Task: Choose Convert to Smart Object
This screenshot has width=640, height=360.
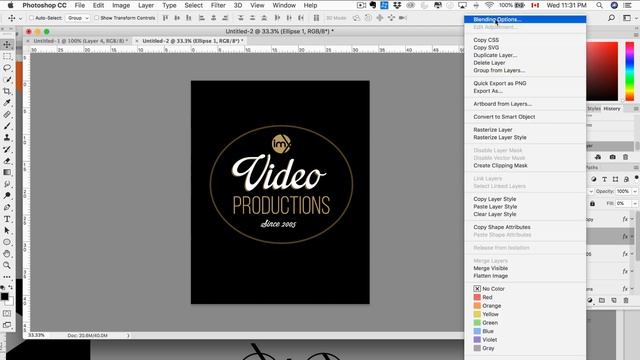Action: [525, 117]
